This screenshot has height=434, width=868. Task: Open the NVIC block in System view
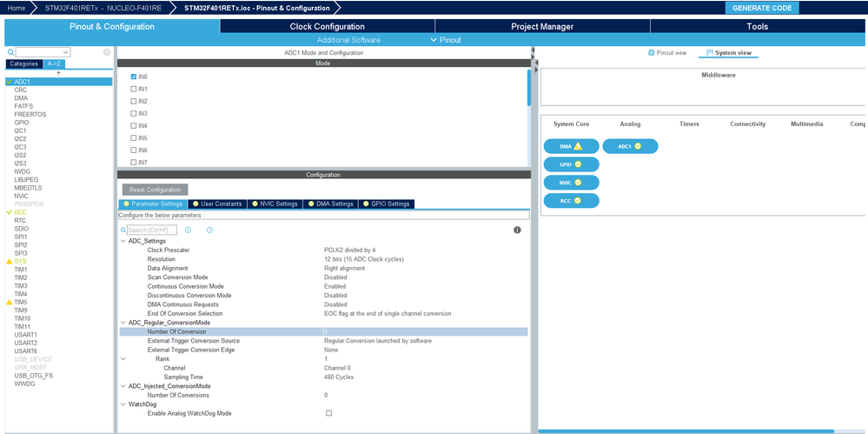pos(572,183)
